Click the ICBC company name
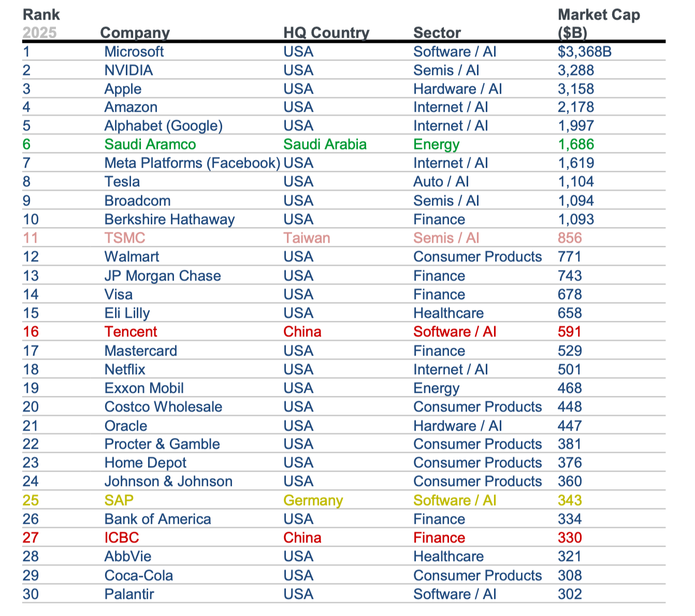The width and height of the screenshot is (695, 616). 122,538
